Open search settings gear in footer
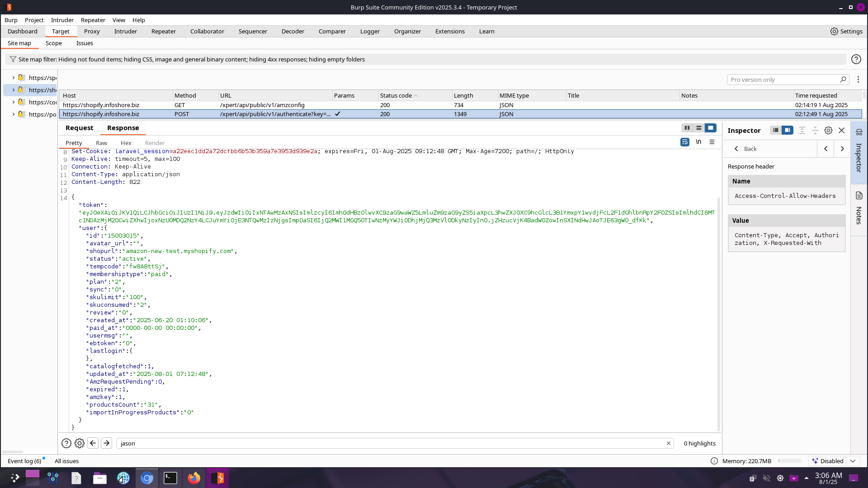The height and width of the screenshot is (488, 868). coord(80,443)
